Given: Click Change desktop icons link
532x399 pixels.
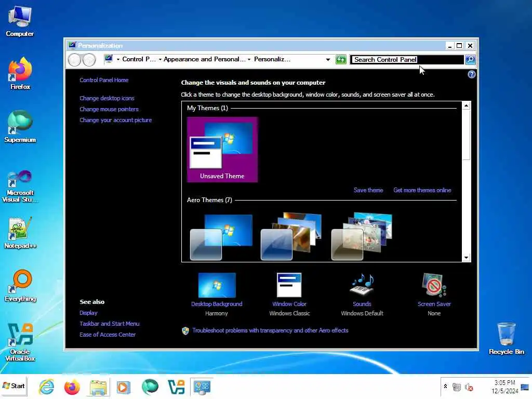Looking at the screenshot, I should (107, 98).
